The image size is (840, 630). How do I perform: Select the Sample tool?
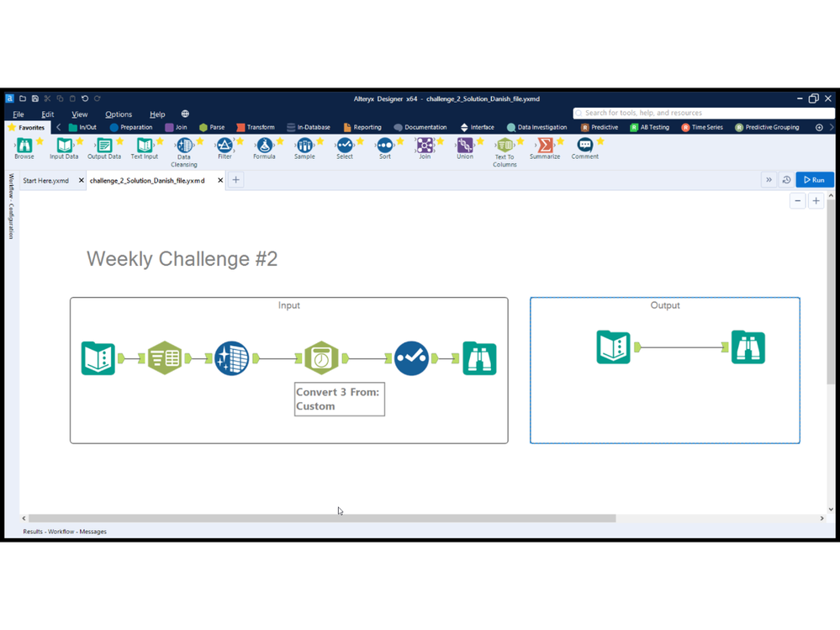click(x=304, y=148)
